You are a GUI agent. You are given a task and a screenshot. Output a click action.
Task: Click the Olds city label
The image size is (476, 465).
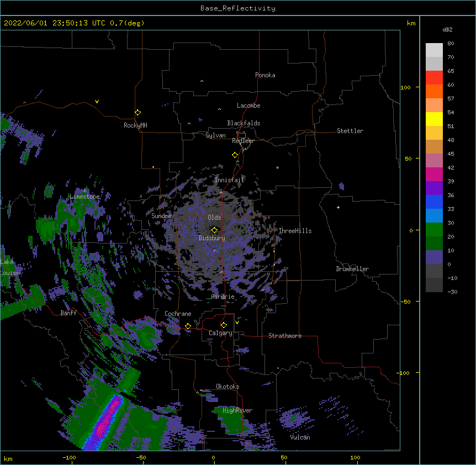tap(214, 218)
